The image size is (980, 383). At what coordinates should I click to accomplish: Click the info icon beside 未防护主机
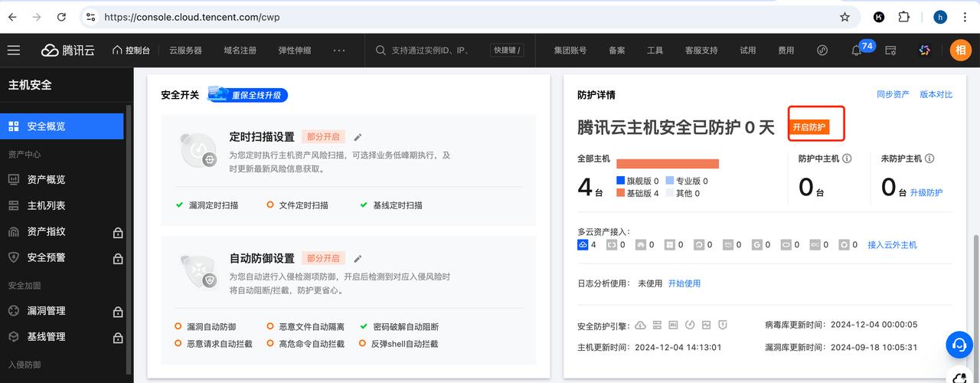click(x=929, y=159)
